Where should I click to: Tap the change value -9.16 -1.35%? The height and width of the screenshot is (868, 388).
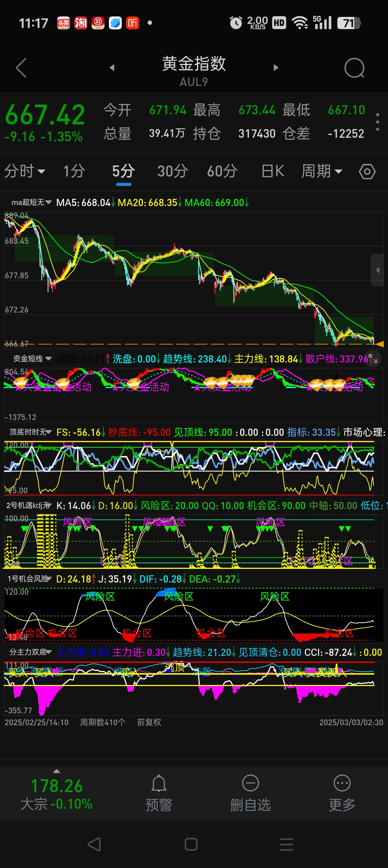point(43,137)
